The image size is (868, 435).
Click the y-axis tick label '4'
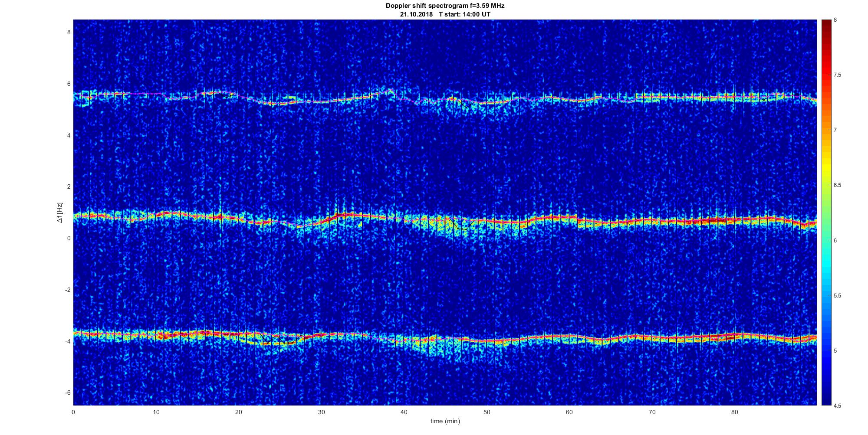click(69, 135)
